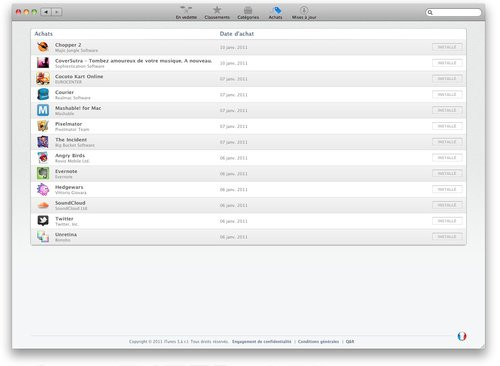
Task: Click Installé button for Unretina
Action: pos(447,237)
